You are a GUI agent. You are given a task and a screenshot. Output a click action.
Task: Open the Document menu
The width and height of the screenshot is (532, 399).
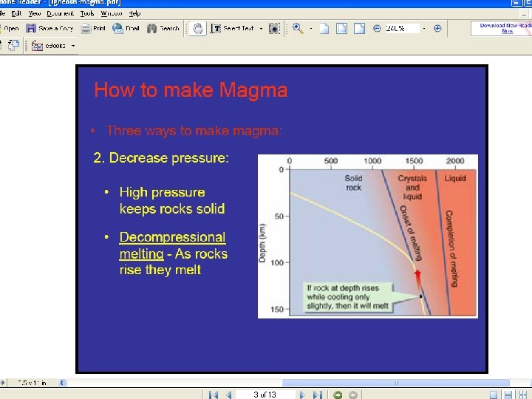60,13
